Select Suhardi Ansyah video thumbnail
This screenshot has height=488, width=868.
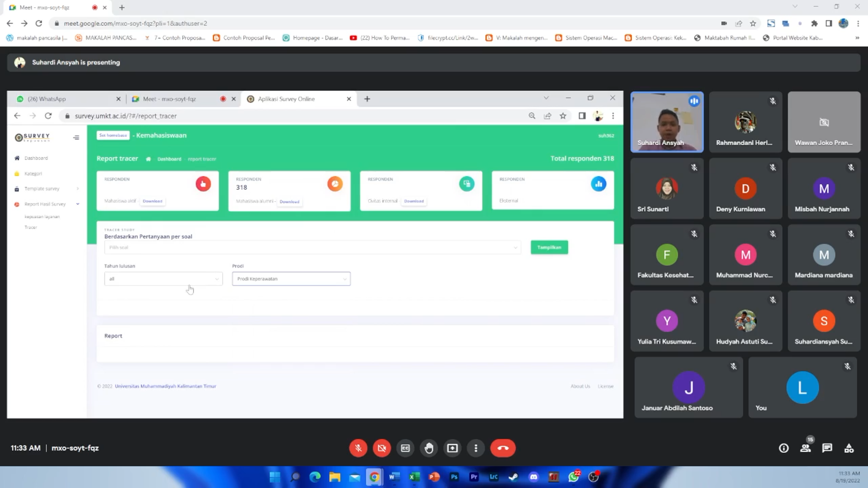tap(667, 122)
